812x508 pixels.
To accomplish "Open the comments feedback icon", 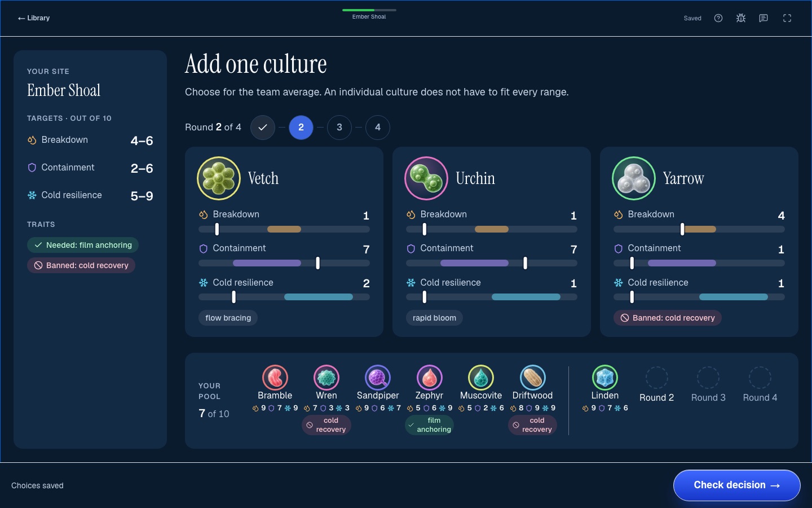I will (764, 18).
